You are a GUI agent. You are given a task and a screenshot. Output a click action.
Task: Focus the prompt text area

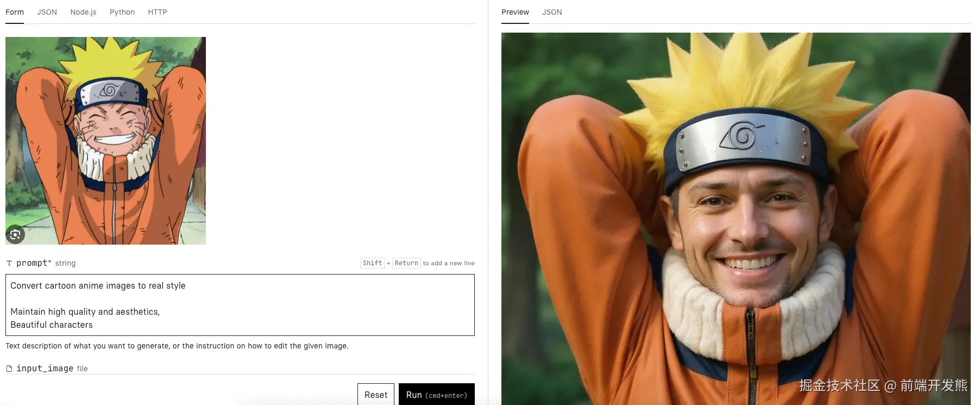(240, 305)
